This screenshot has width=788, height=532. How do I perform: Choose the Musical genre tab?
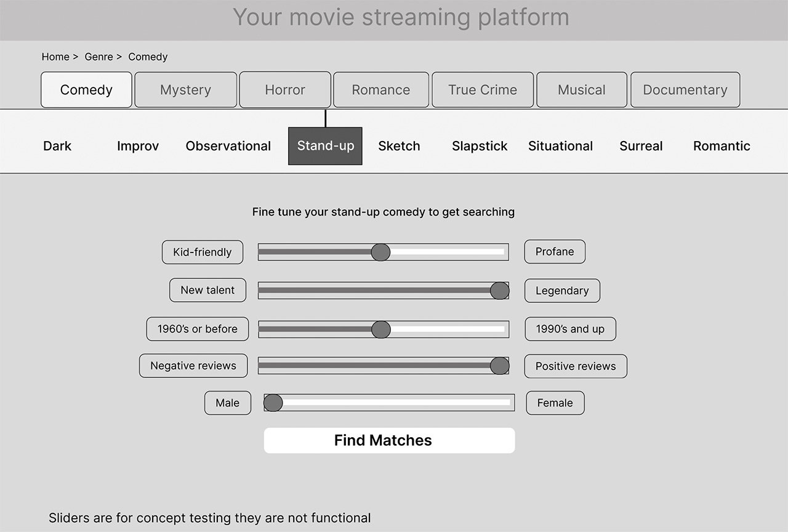[581, 90]
